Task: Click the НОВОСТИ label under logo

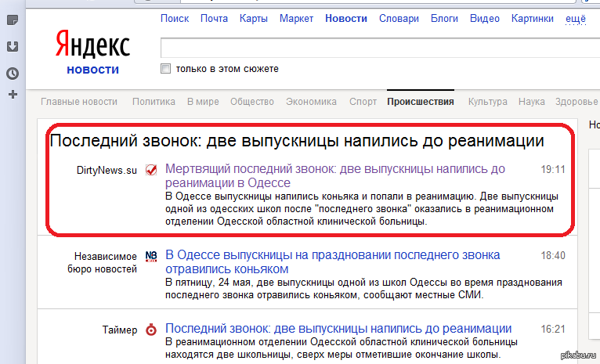Action: pyautogui.click(x=92, y=70)
